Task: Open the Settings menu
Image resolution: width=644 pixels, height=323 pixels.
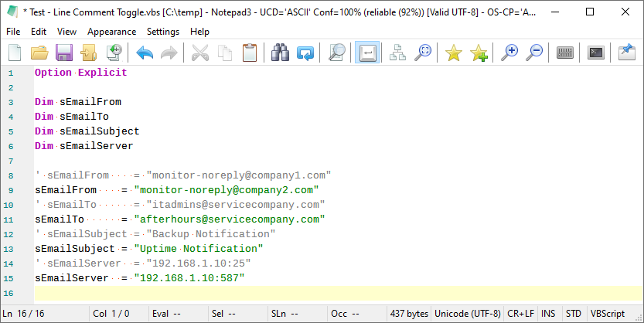Action: [163, 32]
